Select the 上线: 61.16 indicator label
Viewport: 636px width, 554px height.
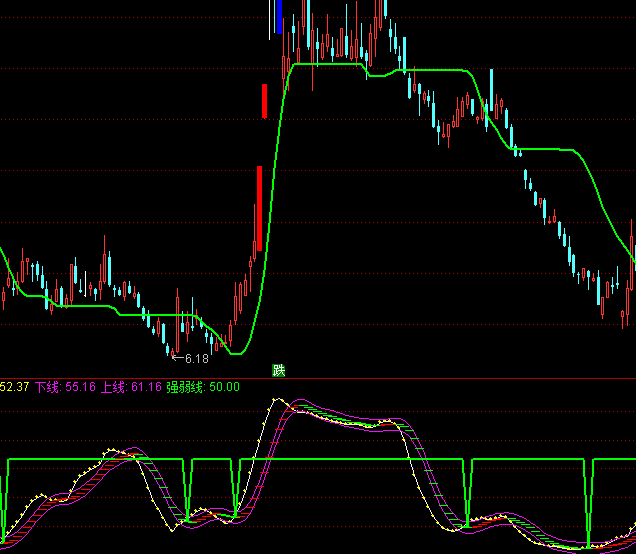[x=131, y=387]
